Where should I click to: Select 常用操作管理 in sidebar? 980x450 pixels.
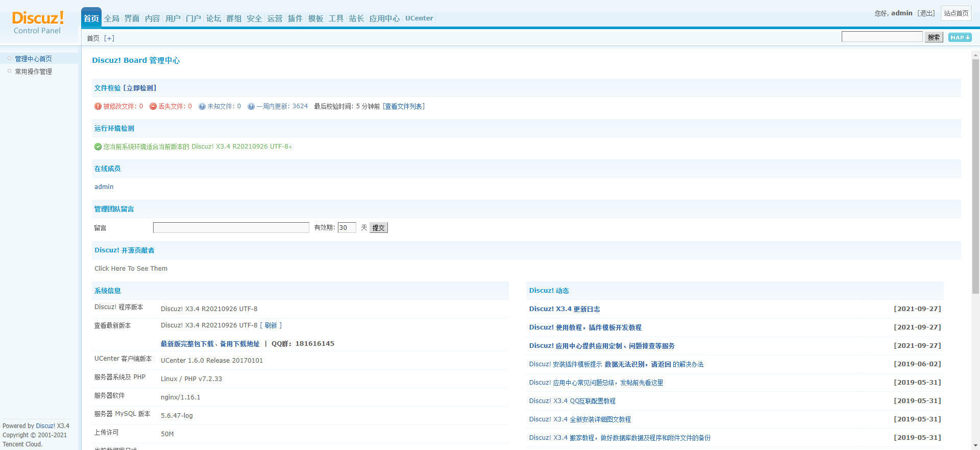tap(33, 72)
